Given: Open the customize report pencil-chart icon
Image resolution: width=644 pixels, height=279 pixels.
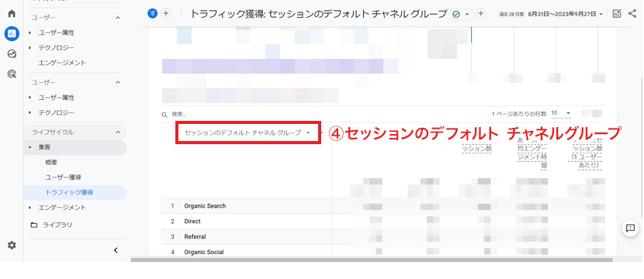Looking at the screenshot, I should click(x=617, y=13).
